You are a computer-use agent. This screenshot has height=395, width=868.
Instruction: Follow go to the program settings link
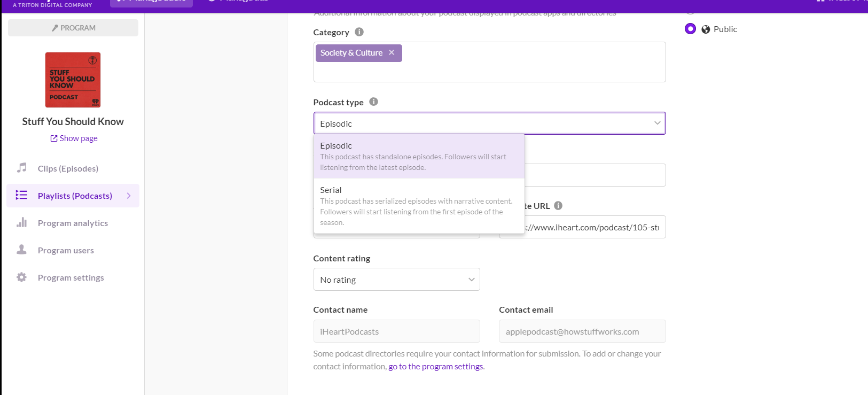[x=435, y=367]
